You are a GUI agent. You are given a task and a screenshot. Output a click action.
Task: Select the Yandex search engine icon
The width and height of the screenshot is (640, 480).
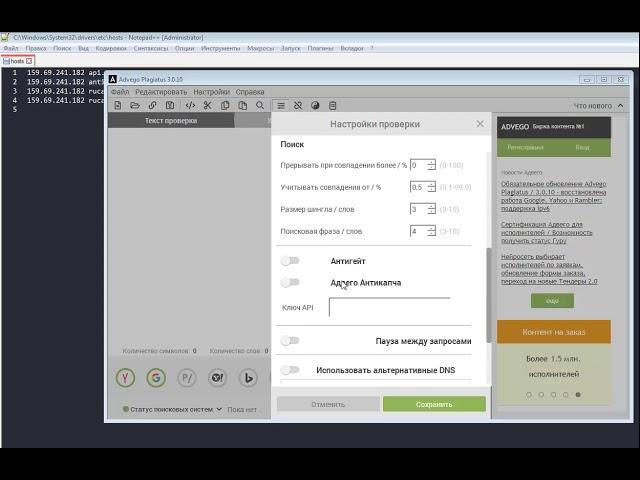(x=125, y=378)
